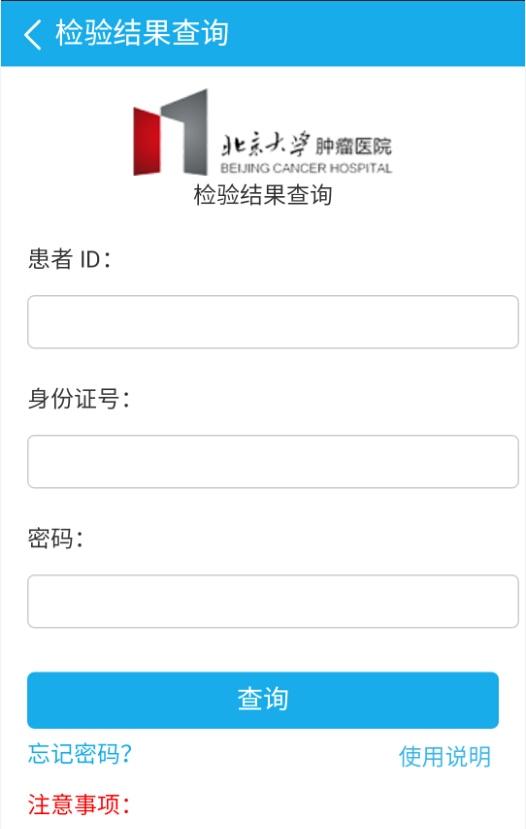Click the red and gray hospital emblem
The image size is (526, 829).
click(x=170, y=132)
